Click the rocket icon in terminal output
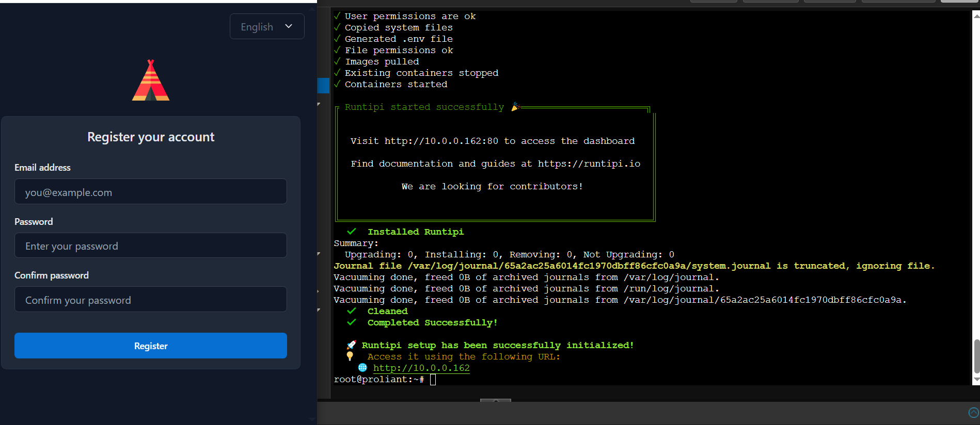This screenshot has width=980, height=425. pos(351,345)
